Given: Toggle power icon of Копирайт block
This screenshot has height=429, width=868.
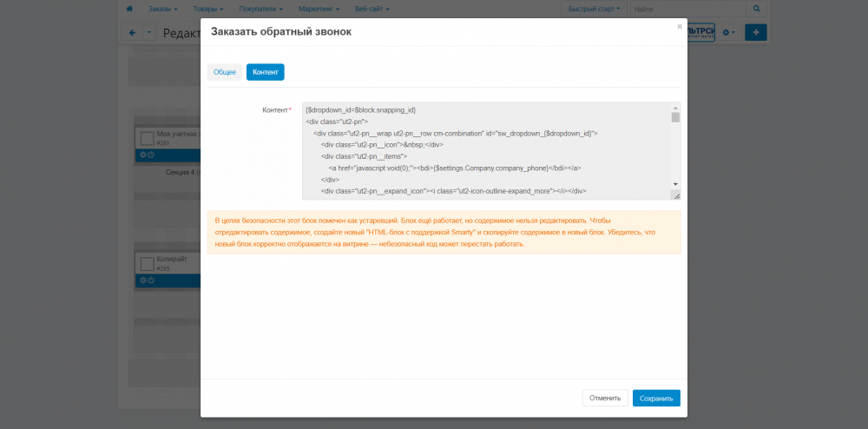Looking at the screenshot, I should pos(151,280).
